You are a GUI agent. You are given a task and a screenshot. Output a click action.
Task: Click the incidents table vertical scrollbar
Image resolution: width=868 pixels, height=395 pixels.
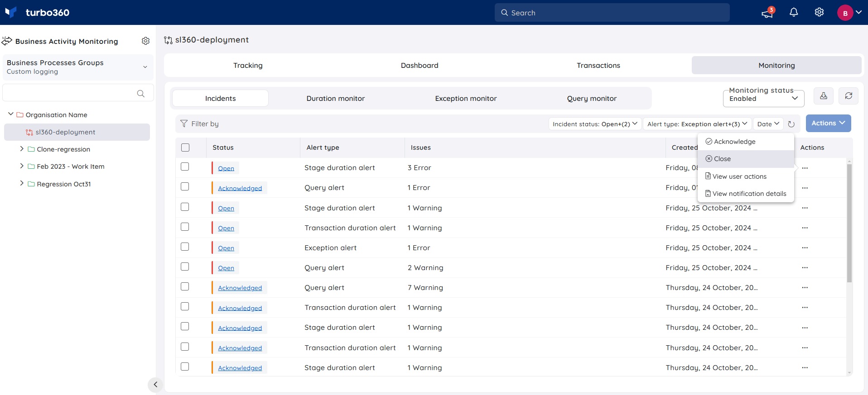849,223
